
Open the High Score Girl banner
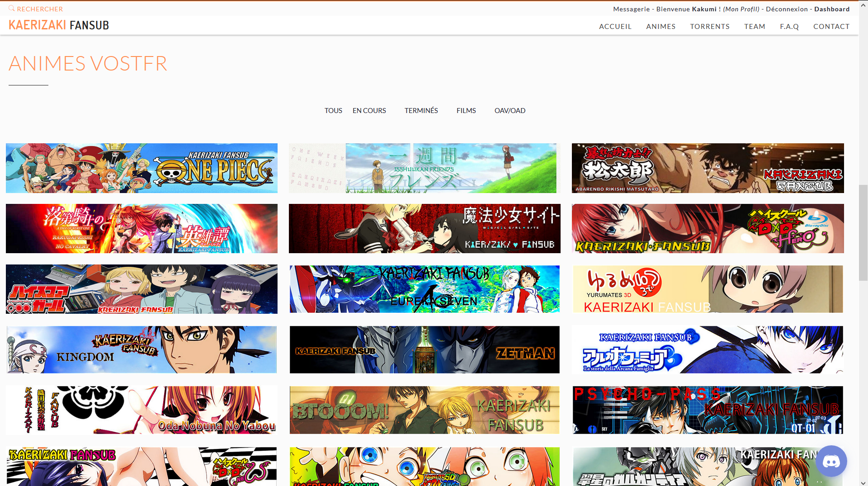click(x=142, y=289)
